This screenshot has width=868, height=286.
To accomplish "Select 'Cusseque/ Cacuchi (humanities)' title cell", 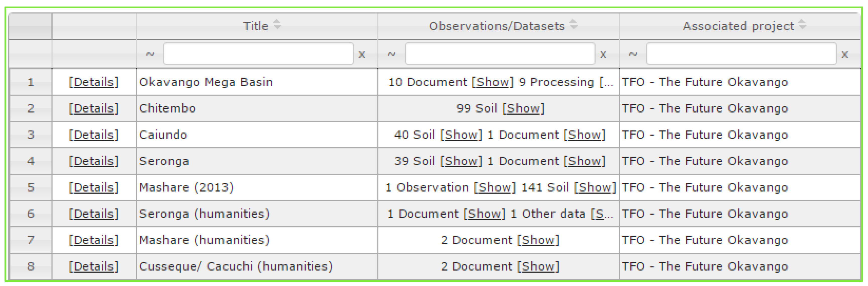I will [257, 266].
